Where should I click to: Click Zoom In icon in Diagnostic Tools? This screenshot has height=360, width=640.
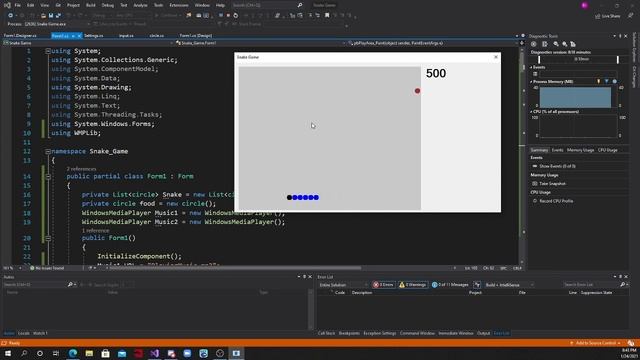(556, 44)
